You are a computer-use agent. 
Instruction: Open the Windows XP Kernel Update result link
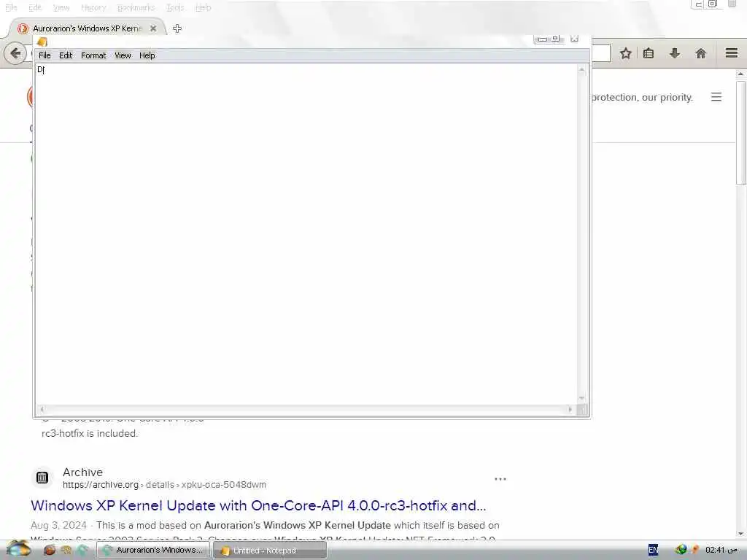pyautogui.click(x=259, y=506)
